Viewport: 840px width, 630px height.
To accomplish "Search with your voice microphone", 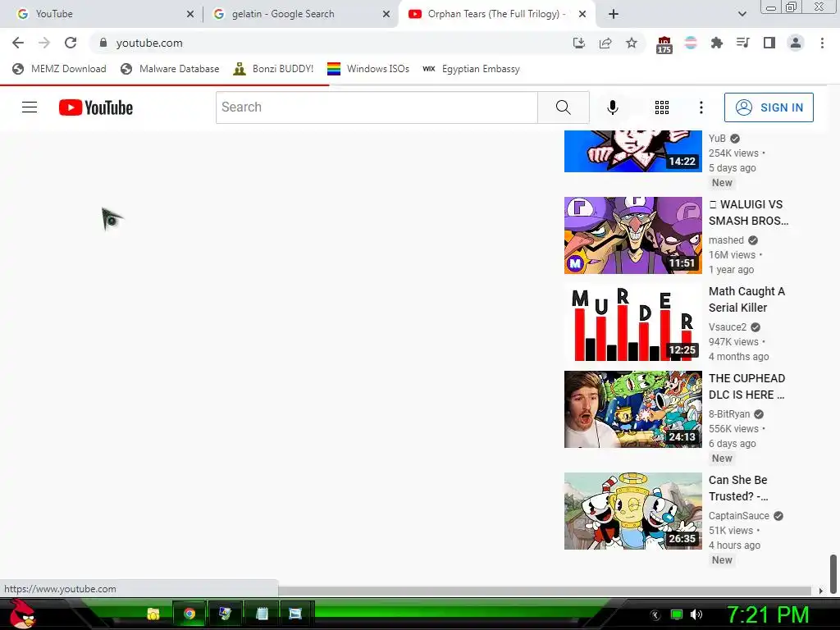I will pos(612,107).
